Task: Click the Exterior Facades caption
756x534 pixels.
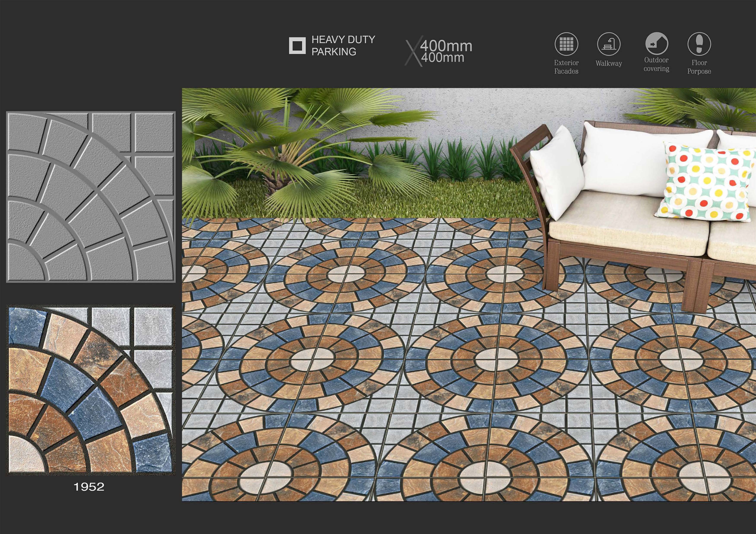Action: click(566, 67)
